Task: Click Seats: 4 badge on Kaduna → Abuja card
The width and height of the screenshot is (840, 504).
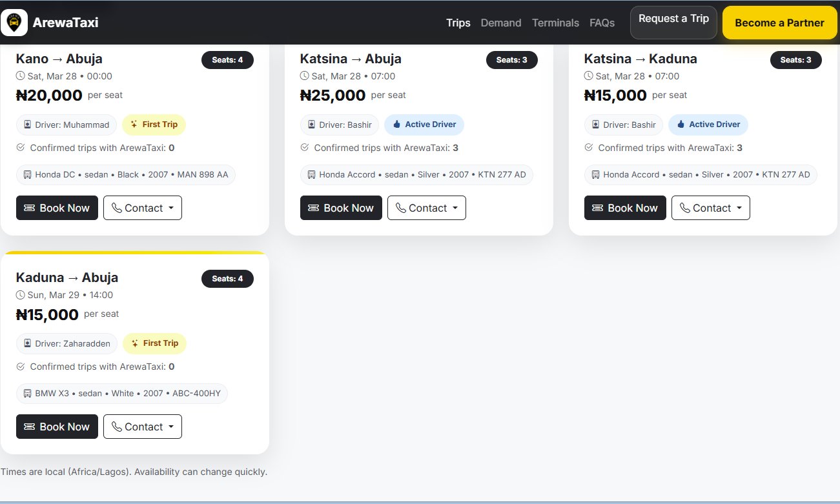Action: (x=227, y=279)
